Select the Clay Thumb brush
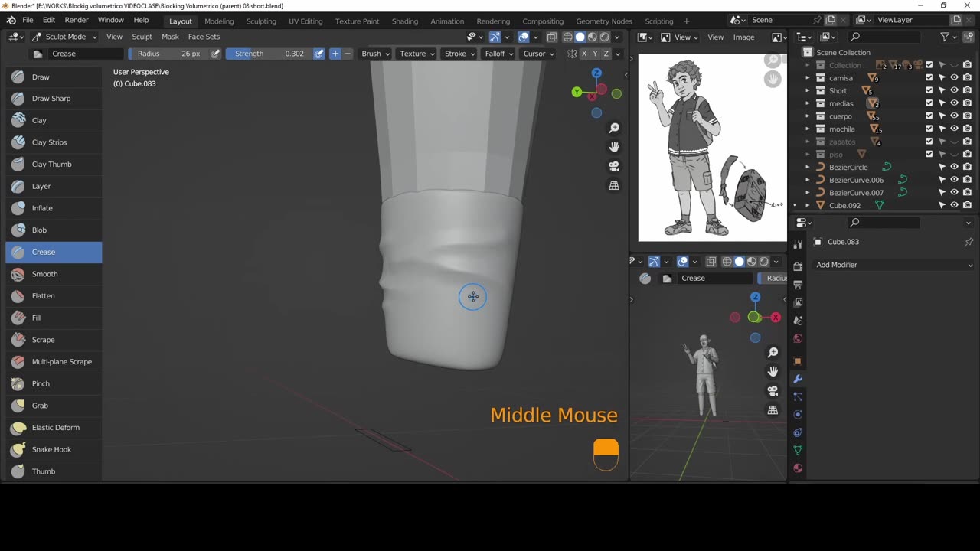This screenshot has width=980, height=551. pyautogui.click(x=54, y=165)
